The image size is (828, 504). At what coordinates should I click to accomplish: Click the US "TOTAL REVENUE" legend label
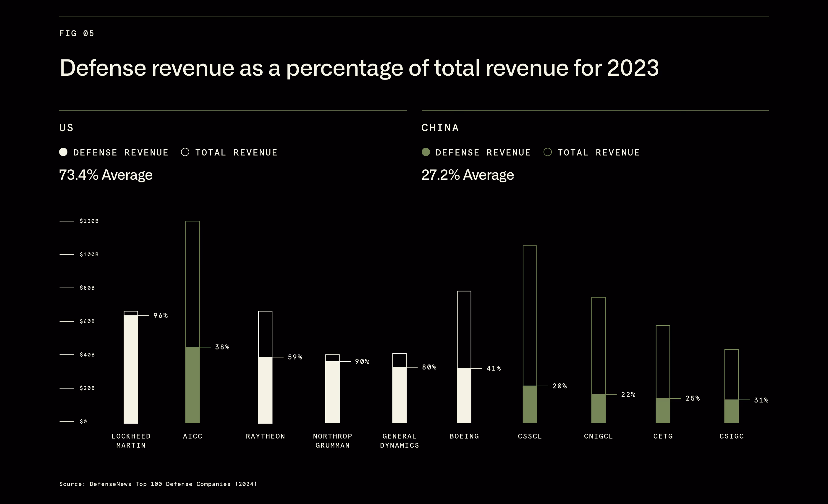pyautogui.click(x=237, y=153)
